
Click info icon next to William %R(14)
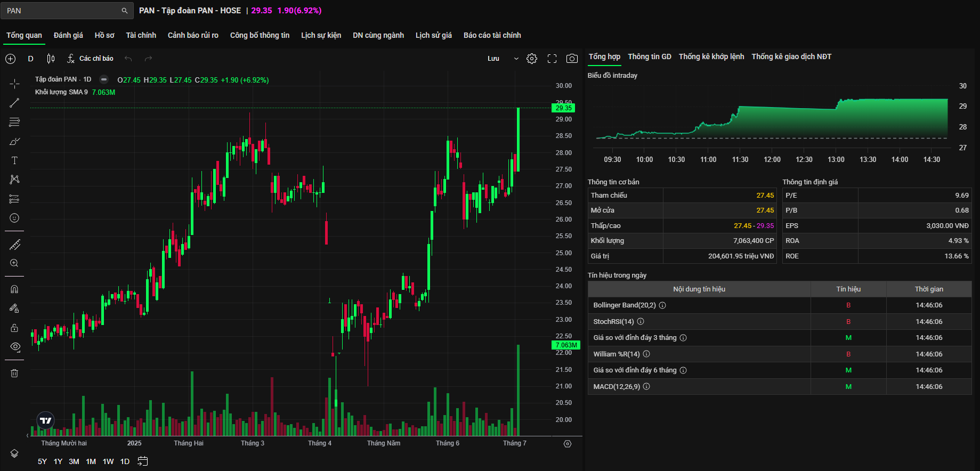[646, 354]
